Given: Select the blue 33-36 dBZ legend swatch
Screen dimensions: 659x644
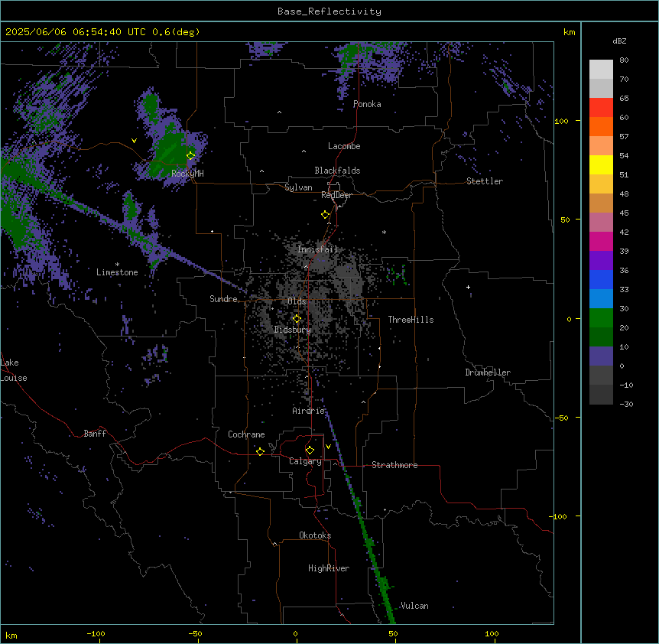Looking at the screenshot, I should click(x=601, y=279).
